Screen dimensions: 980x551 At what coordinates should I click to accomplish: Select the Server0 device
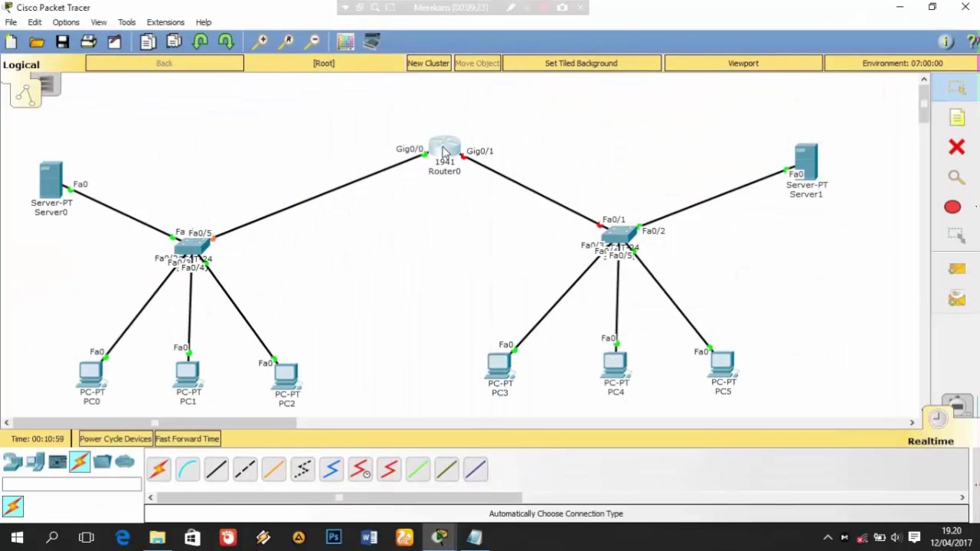pos(51,181)
